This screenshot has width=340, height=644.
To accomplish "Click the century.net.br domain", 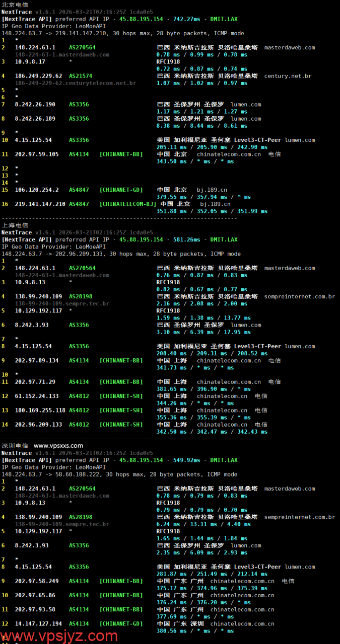I will tap(288, 76).
